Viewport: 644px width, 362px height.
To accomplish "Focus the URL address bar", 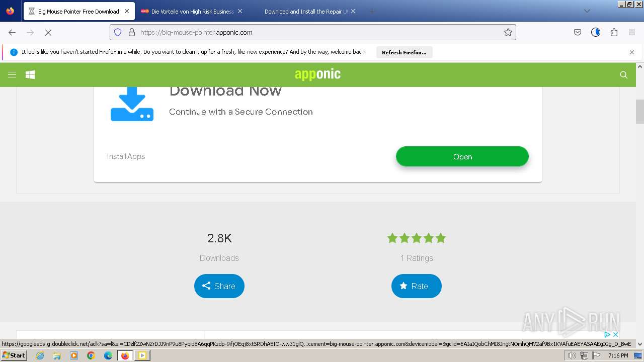I will click(x=312, y=32).
